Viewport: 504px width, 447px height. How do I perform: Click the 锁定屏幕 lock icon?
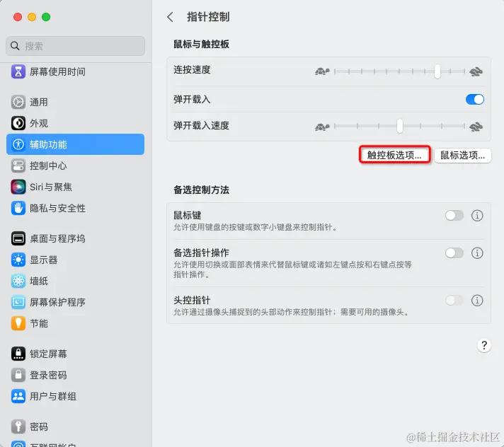click(x=18, y=354)
